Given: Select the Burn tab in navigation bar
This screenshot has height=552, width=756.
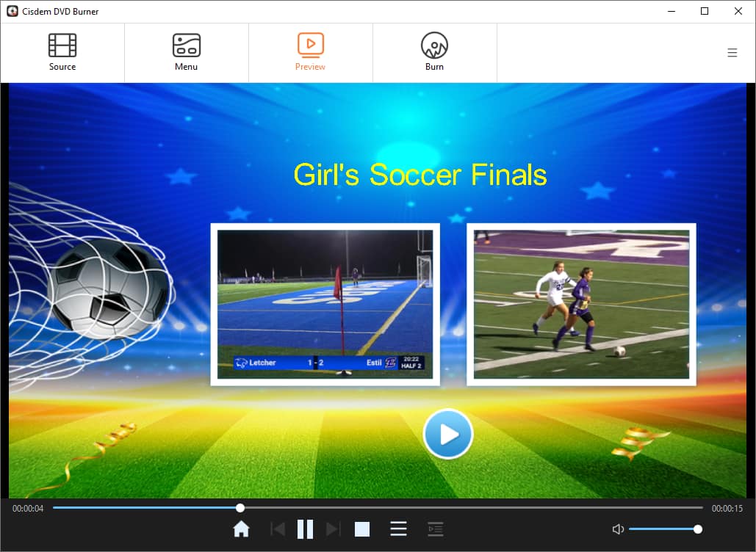Looking at the screenshot, I should click(434, 51).
